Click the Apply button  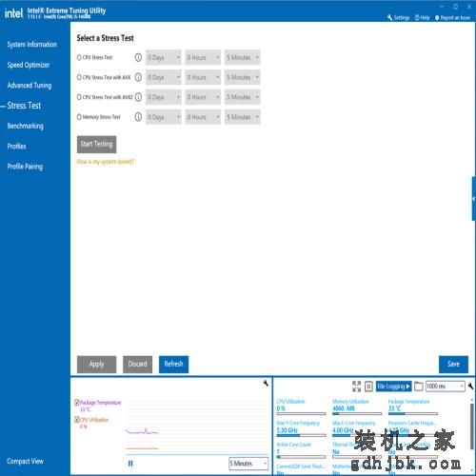(x=96, y=365)
